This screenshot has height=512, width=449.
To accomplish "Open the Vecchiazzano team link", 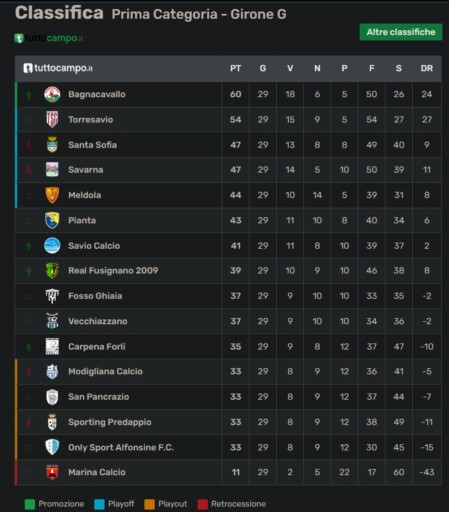I will [98, 321].
